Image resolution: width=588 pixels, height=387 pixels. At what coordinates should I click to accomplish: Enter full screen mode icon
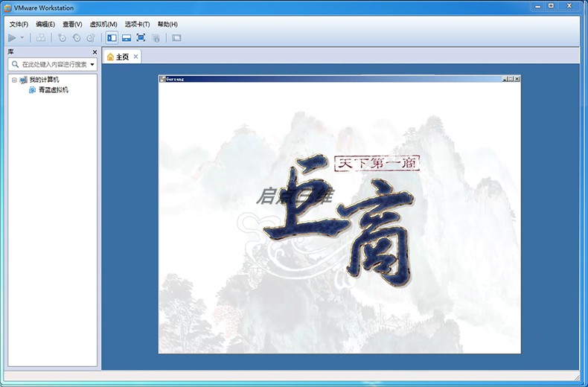click(141, 38)
